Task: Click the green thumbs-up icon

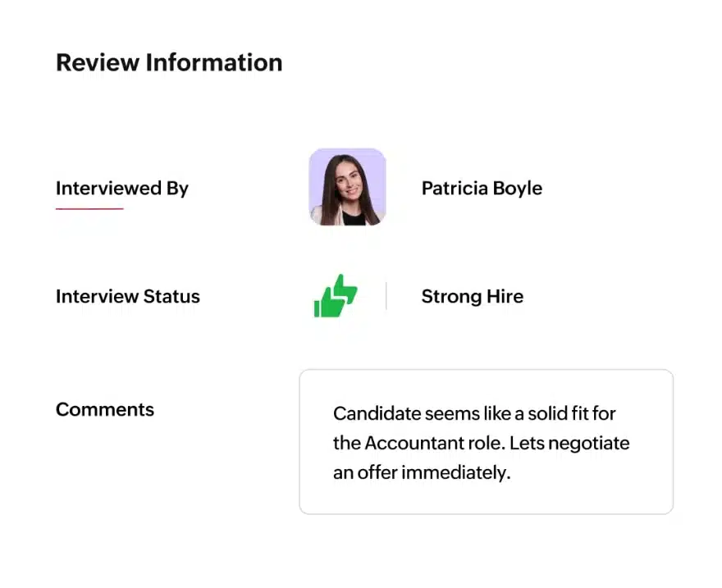Action: pyautogui.click(x=336, y=296)
